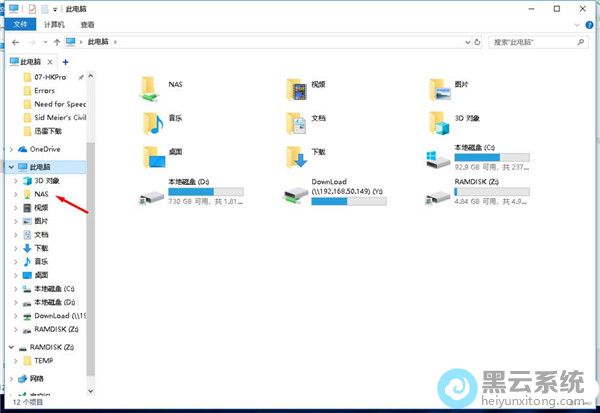Expand OneDrive tree node
Viewport: 600px width, 413px height.
(11, 149)
